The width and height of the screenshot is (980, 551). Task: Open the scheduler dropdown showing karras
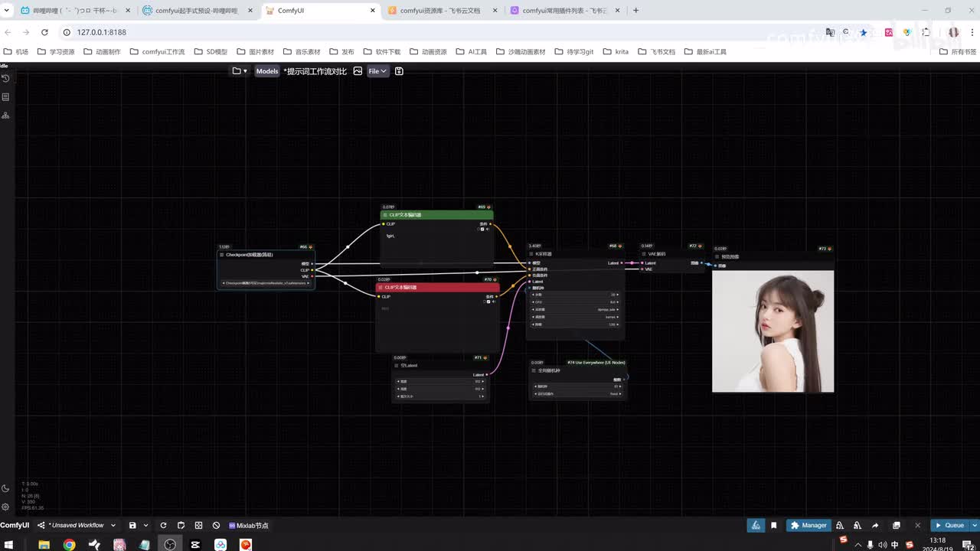click(x=575, y=317)
